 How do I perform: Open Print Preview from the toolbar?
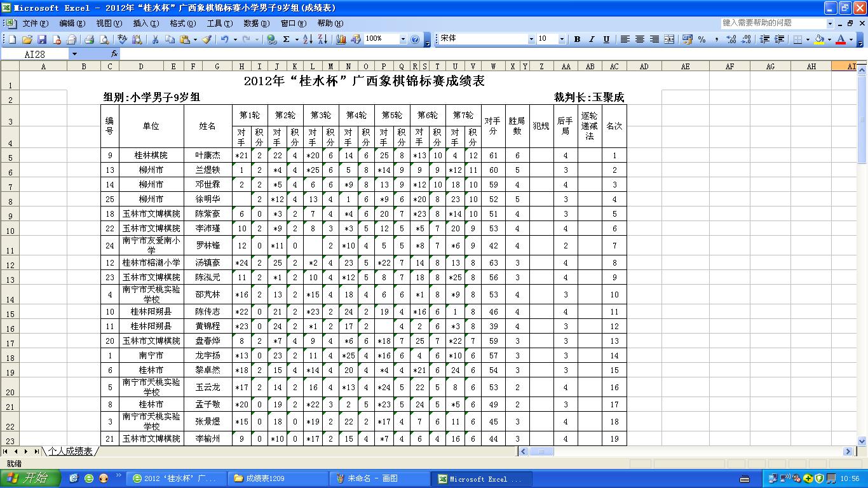tap(104, 39)
